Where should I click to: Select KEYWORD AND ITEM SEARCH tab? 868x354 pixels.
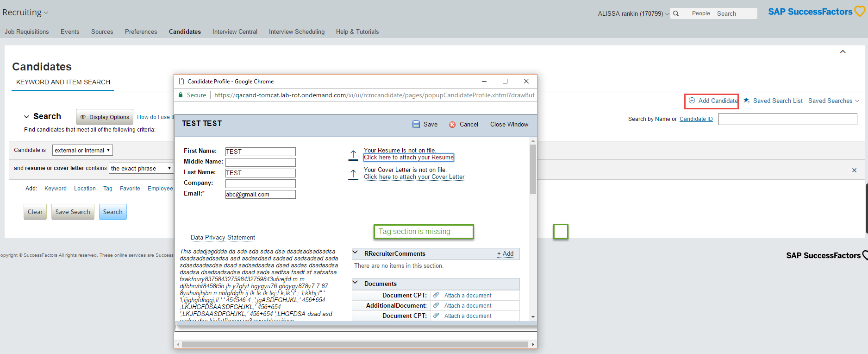(x=63, y=82)
